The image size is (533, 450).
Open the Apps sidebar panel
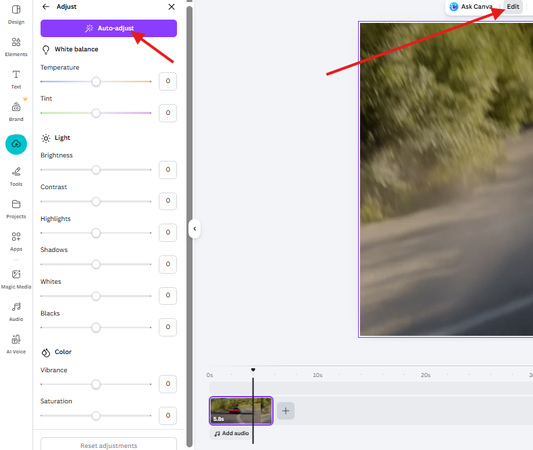(x=16, y=241)
